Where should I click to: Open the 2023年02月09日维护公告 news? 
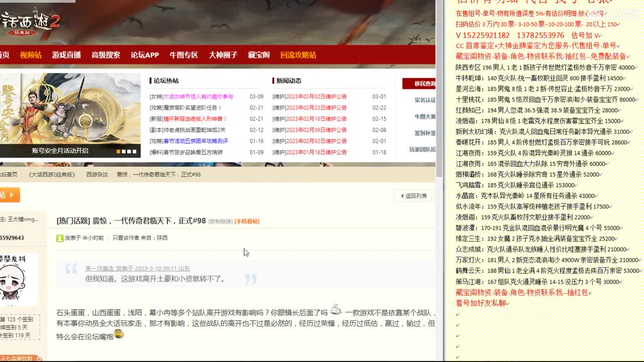coord(316,130)
